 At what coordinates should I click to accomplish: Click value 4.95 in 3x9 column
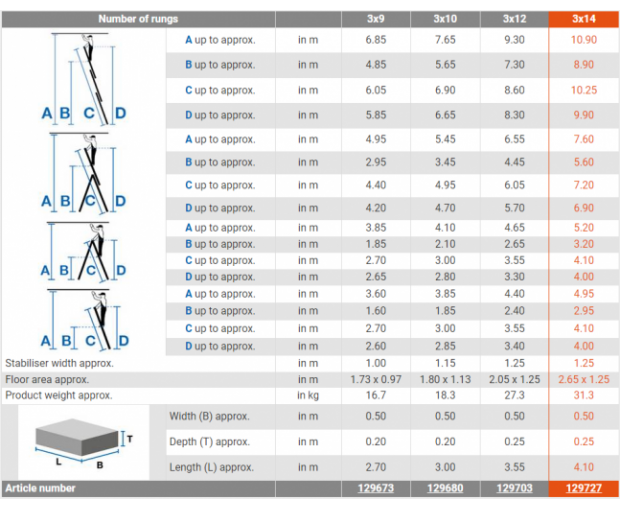point(376,139)
